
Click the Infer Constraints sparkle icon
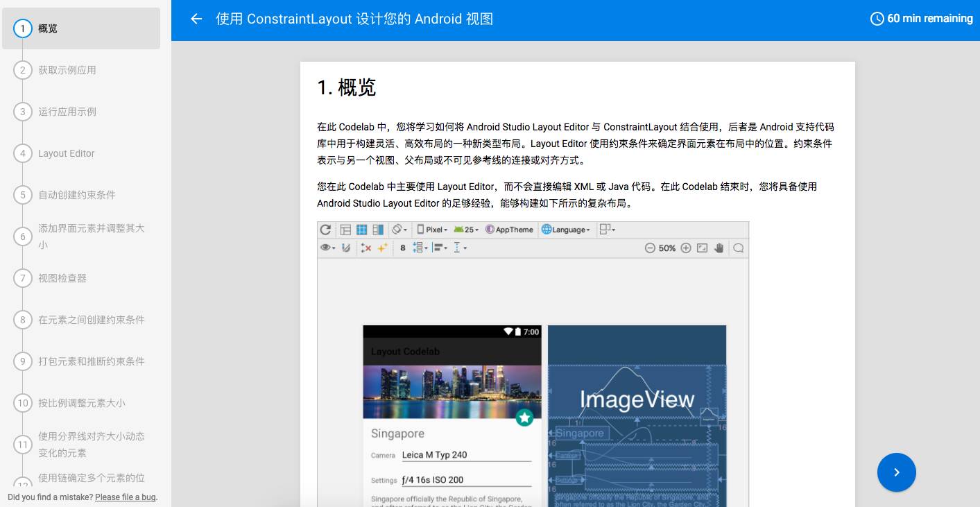(x=382, y=248)
